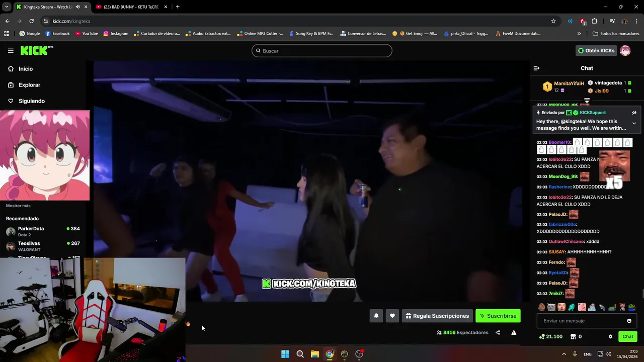Open the chat shop icon

573,337
